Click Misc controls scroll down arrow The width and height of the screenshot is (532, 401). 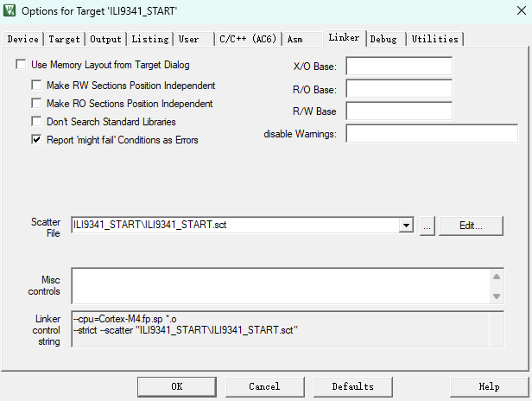497,296
